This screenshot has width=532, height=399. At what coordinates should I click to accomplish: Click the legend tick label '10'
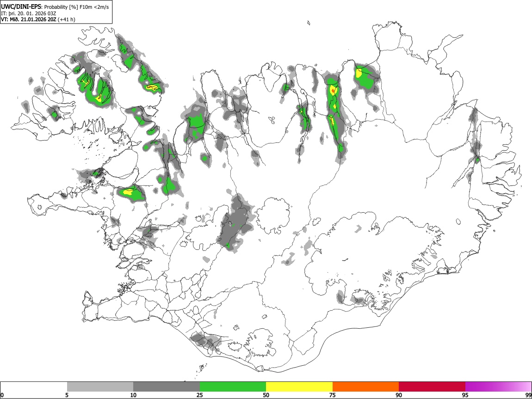coord(133,395)
